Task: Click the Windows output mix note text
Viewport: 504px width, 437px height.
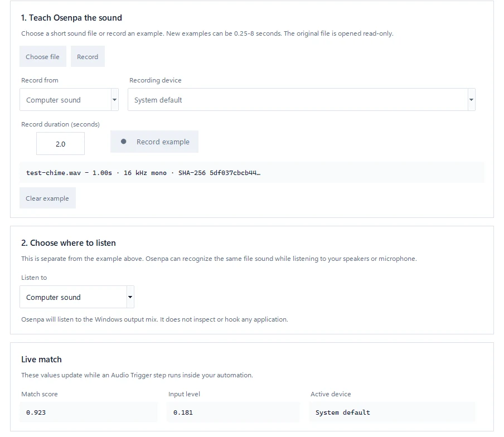Action: (x=154, y=319)
